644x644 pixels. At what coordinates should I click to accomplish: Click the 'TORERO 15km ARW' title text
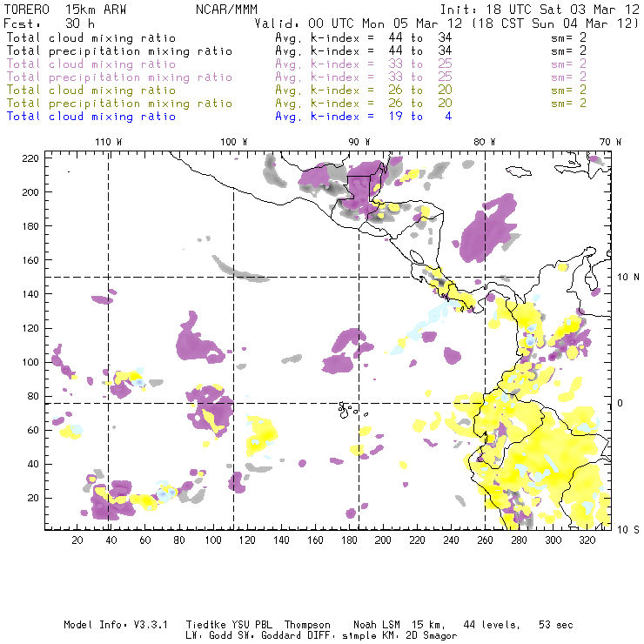click(x=65, y=10)
